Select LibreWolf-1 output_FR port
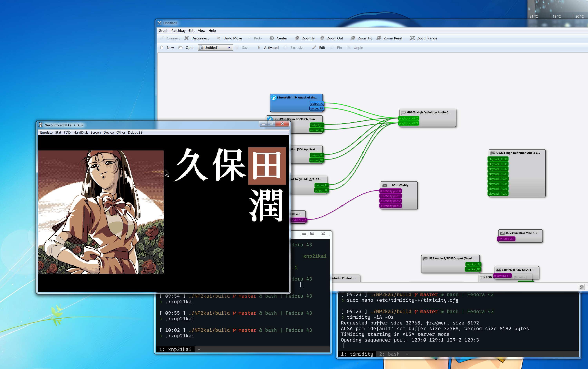The width and height of the screenshot is (588, 369). [317, 109]
